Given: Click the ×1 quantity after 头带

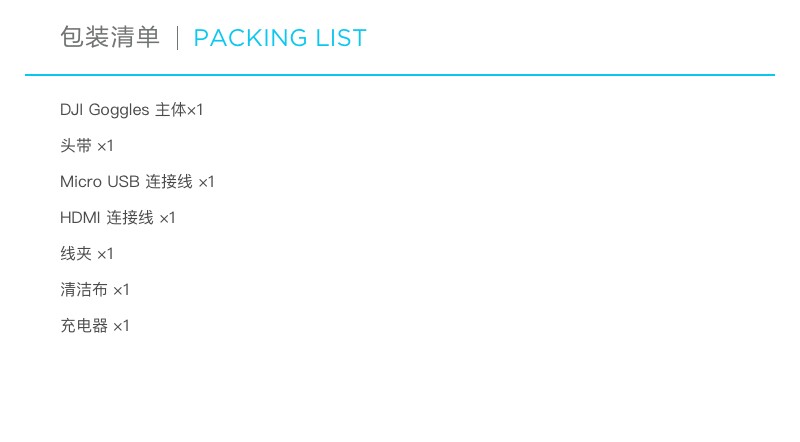Looking at the screenshot, I should (x=106, y=146).
